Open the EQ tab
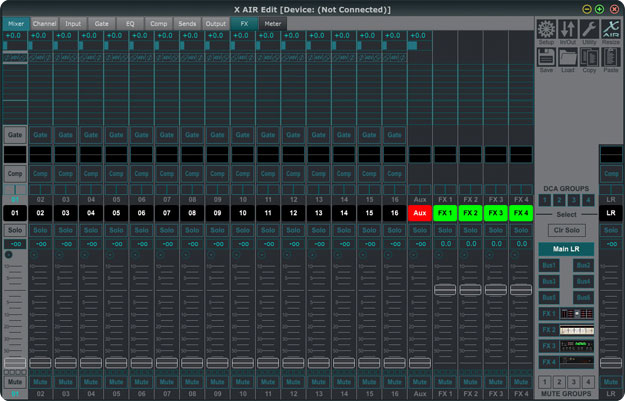This screenshot has width=625, height=401. (130, 24)
